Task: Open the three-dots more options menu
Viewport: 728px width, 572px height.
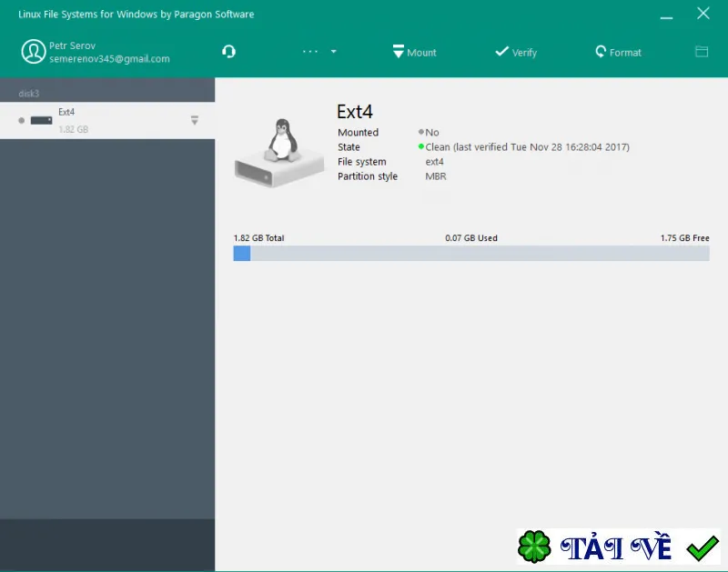Action: pyautogui.click(x=310, y=52)
